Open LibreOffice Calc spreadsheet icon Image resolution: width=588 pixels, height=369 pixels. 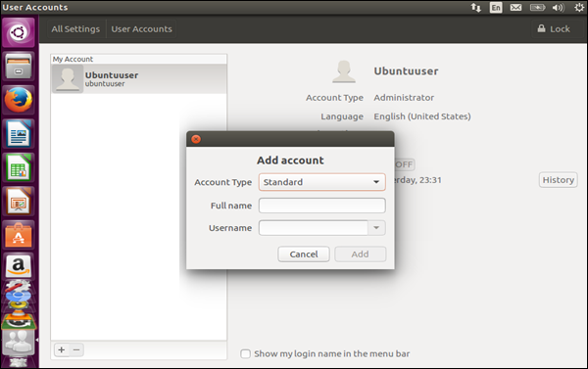click(x=18, y=167)
